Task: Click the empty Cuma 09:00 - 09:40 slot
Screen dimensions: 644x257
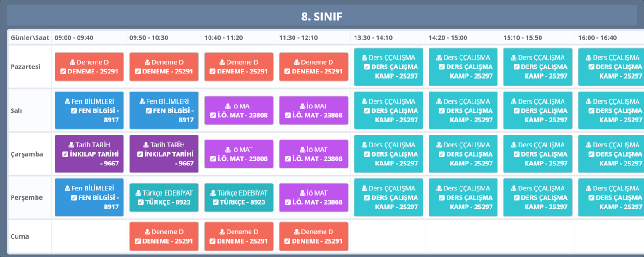Action: [89, 236]
